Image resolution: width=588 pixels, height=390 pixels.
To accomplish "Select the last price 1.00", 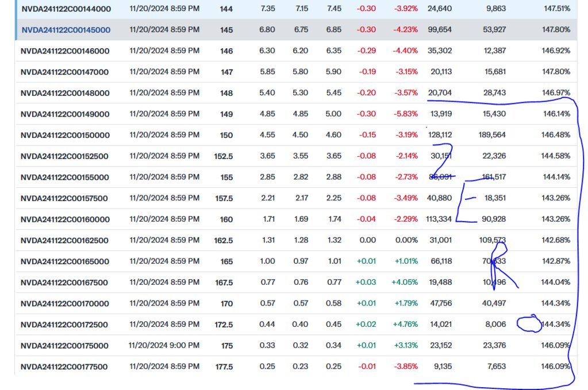I will click(x=267, y=261).
